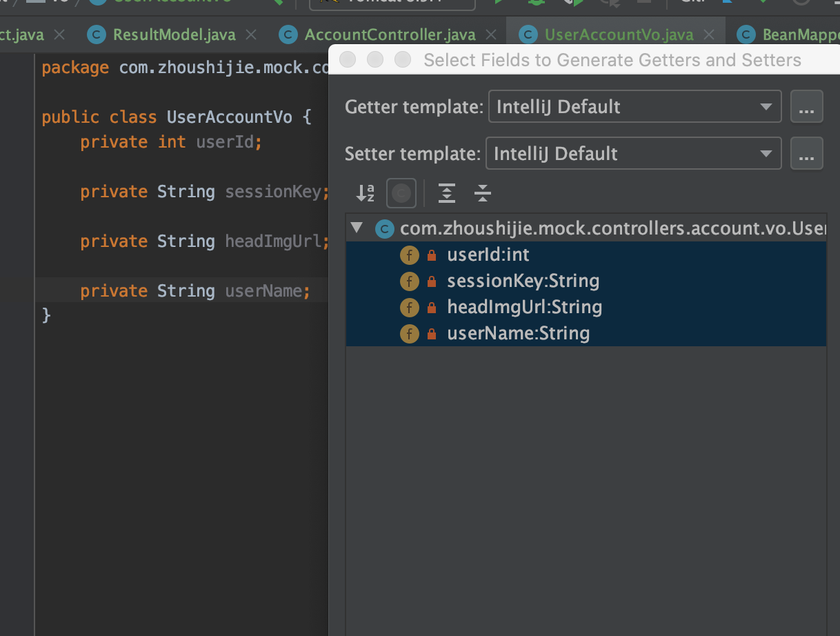Screen dimensions: 840x636
Task: Select the sessionKey:String field row
Action: [x=586, y=281]
